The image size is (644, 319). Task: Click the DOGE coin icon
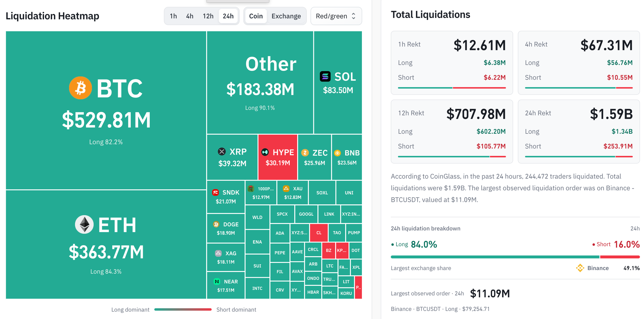(x=216, y=224)
